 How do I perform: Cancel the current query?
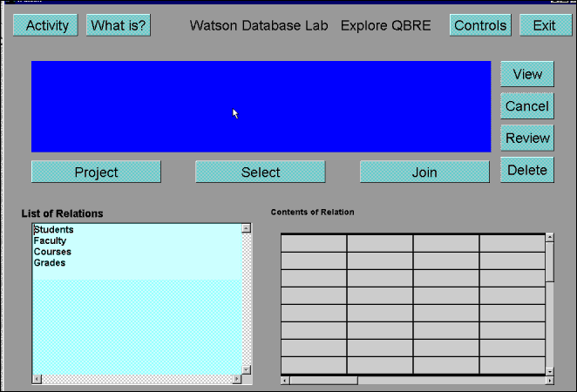click(x=527, y=106)
